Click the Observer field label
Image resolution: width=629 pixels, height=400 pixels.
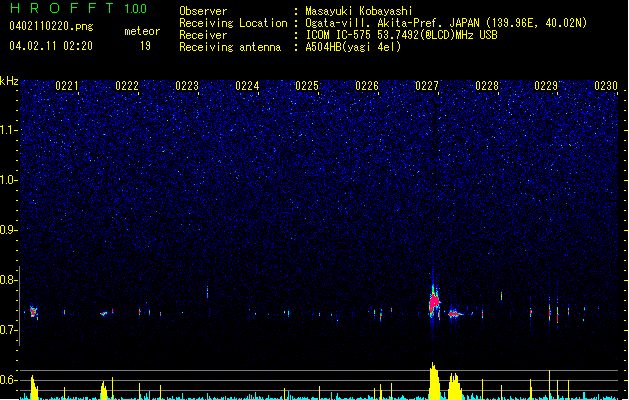(203, 11)
